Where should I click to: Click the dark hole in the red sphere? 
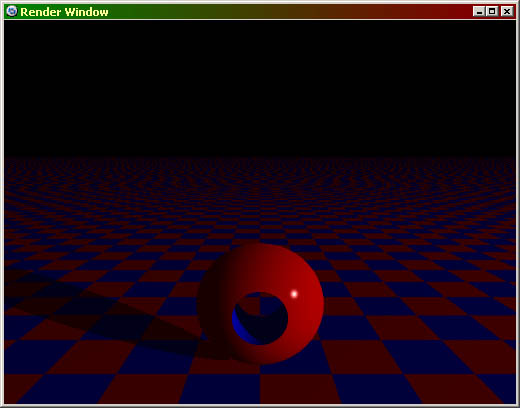tap(260, 318)
